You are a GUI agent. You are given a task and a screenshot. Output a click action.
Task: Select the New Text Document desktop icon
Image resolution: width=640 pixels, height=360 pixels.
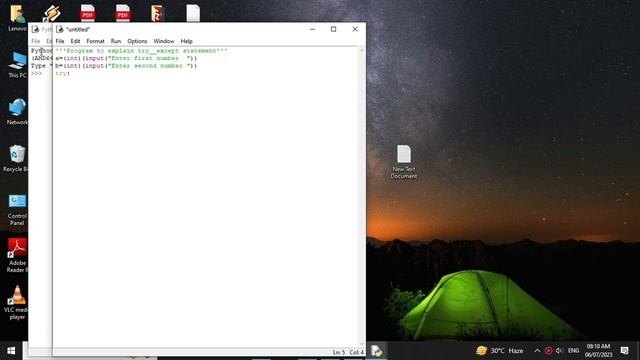click(404, 162)
